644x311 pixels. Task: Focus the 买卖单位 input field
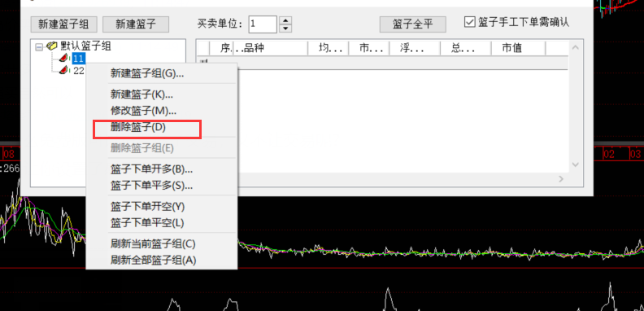point(263,24)
